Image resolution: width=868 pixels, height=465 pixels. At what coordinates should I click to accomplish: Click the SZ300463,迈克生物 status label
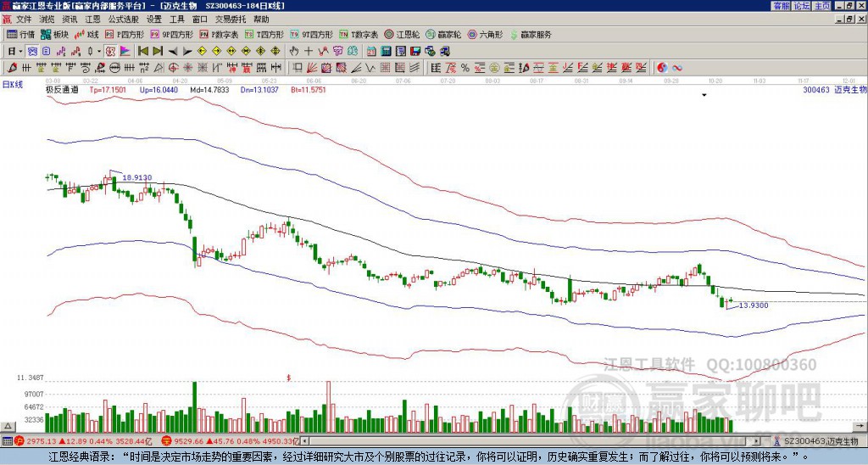tap(821, 441)
